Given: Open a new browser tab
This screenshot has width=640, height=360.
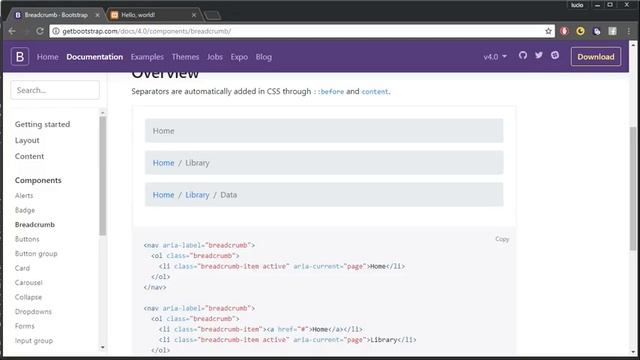Looking at the screenshot, I should coord(212,15).
